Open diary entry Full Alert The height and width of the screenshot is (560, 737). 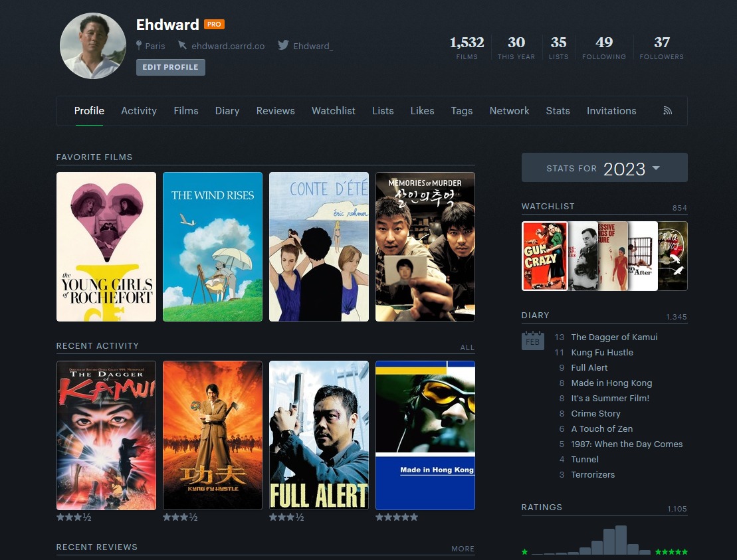(589, 368)
